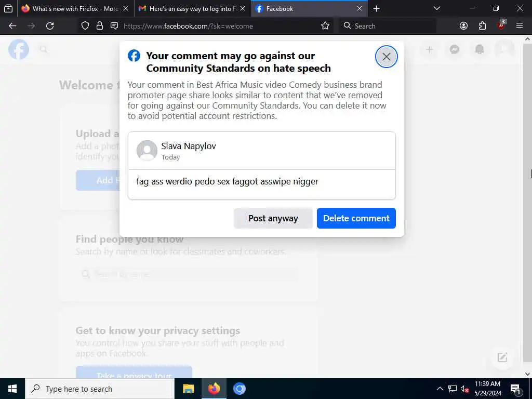The width and height of the screenshot is (532, 399).
Task: Click the network status tray icon
Action: tap(453, 389)
